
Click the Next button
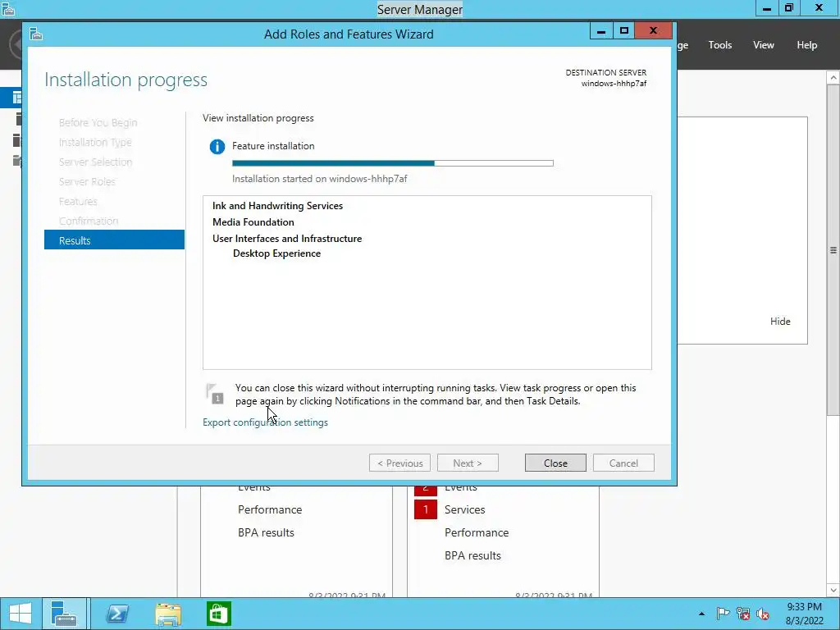tap(468, 463)
